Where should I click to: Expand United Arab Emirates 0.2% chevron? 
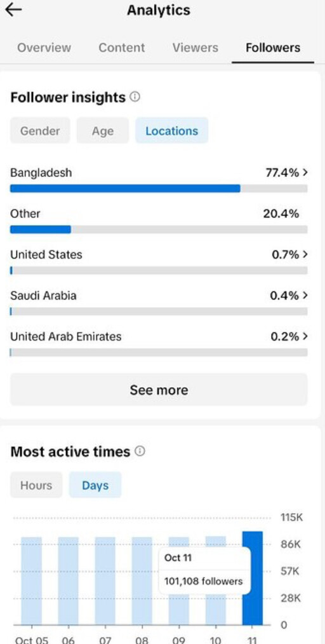(305, 336)
